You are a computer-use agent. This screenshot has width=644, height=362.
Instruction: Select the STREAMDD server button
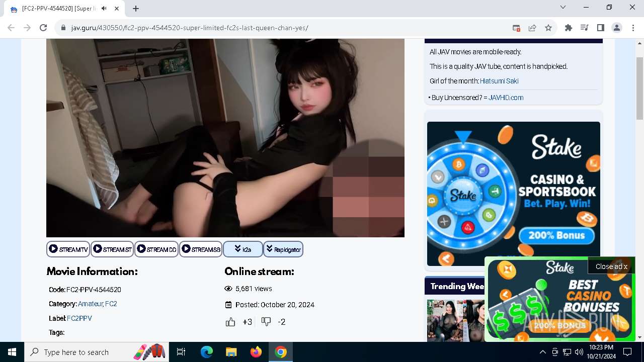click(156, 249)
